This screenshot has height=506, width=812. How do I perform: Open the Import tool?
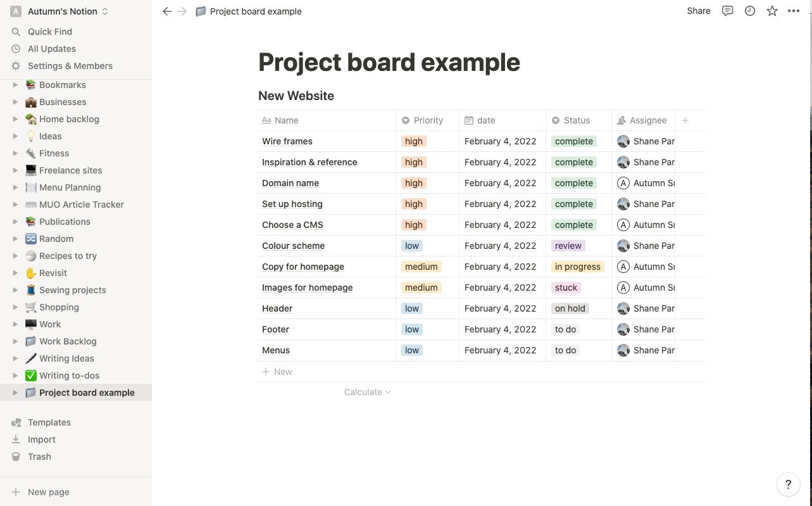click(x=41, y=439)
